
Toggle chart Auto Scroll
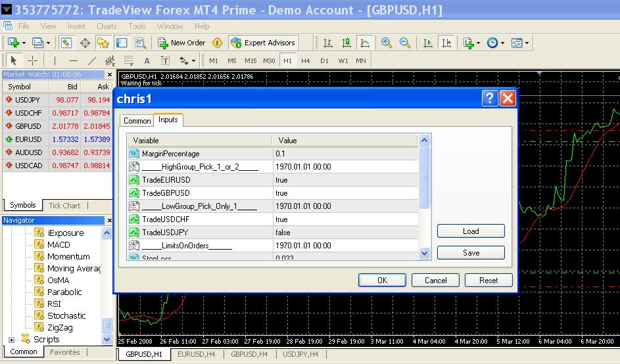pos(428,43)
